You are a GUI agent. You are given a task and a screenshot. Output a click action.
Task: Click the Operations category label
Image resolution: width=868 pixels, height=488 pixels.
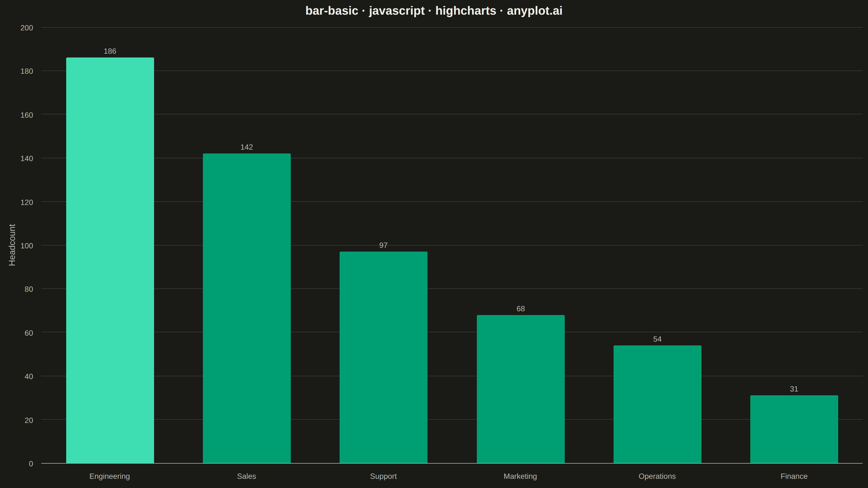click(x=657, y=476)
